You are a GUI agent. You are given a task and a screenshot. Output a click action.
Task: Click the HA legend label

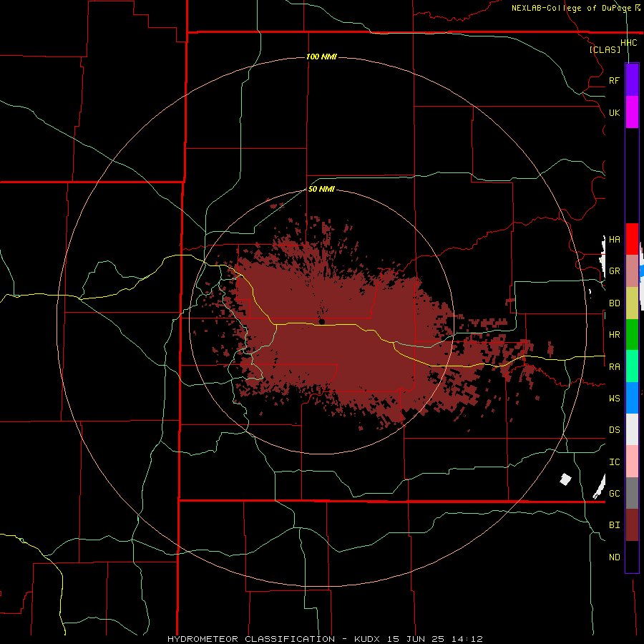614,239
